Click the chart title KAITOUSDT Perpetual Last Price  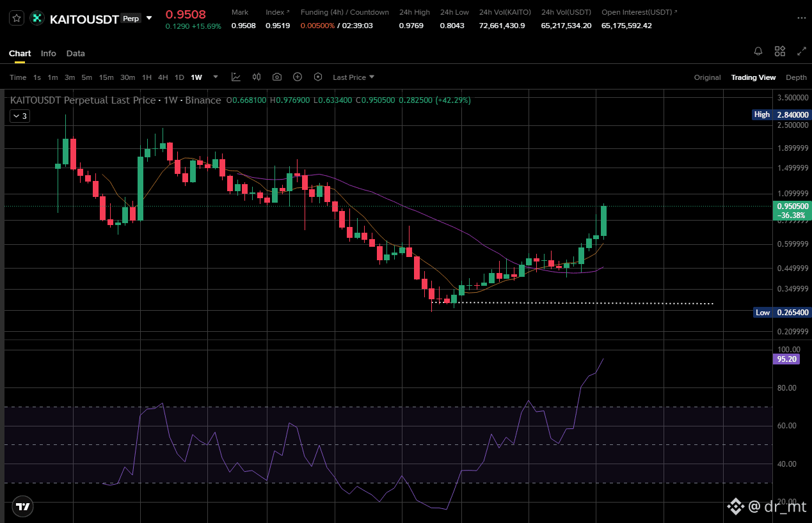coord(83,100)
